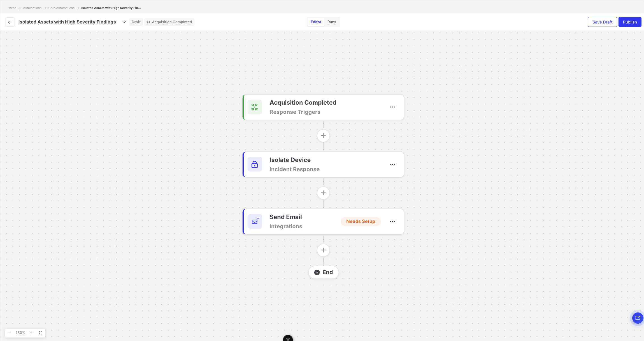Select the Send Email node title
This screenshot has width=644, height=341.
pyautogui.click(x=285, y=217)
